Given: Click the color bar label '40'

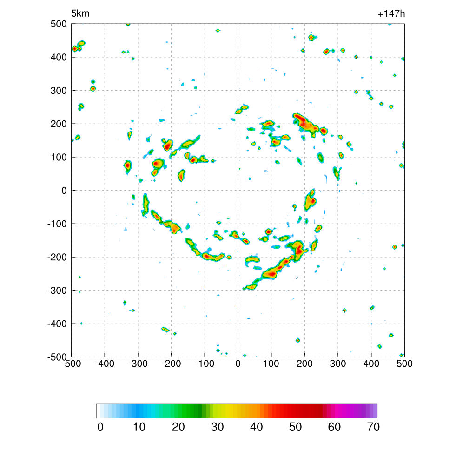Looking at the screenshot, I should pyautogui.click(x=256, y=427).
